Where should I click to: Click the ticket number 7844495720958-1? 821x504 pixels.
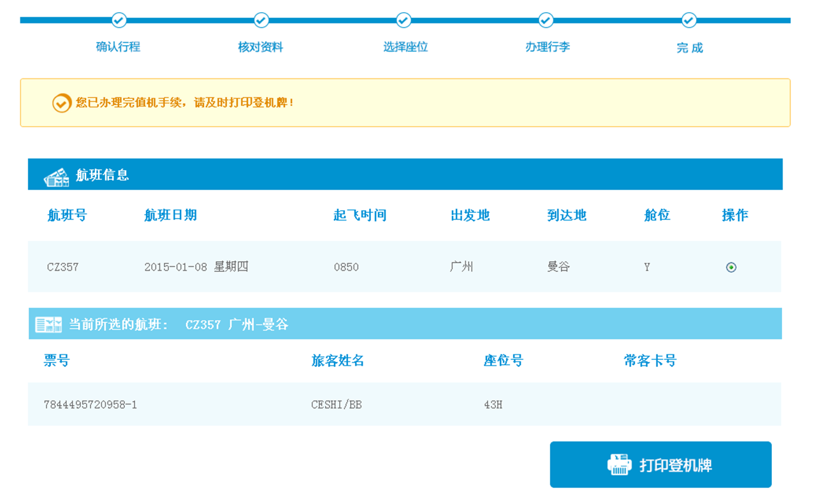coord(90,405)
